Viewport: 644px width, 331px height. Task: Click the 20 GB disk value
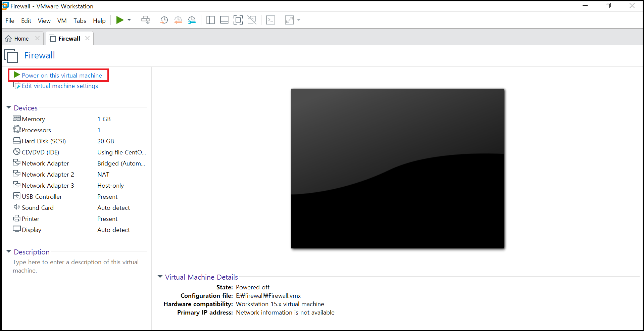coord(106,141)
